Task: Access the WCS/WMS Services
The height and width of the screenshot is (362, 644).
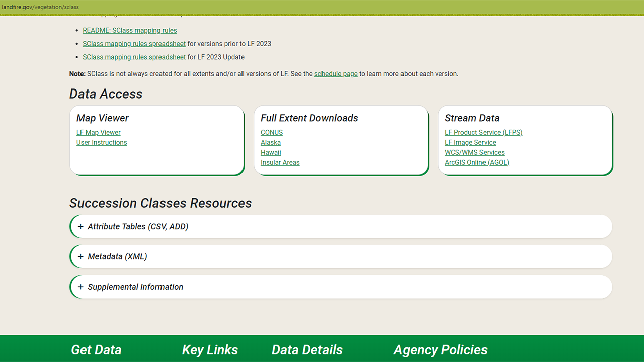Action: 474,152
